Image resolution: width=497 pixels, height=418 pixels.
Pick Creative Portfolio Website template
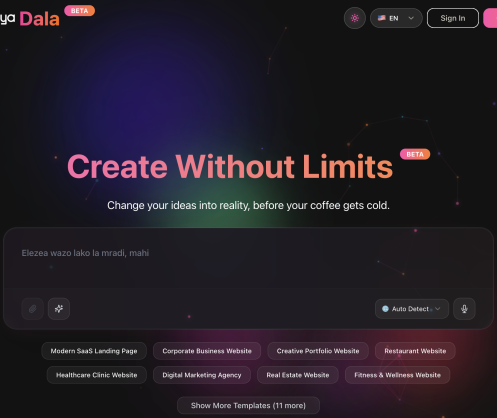[x=318, y=351]
